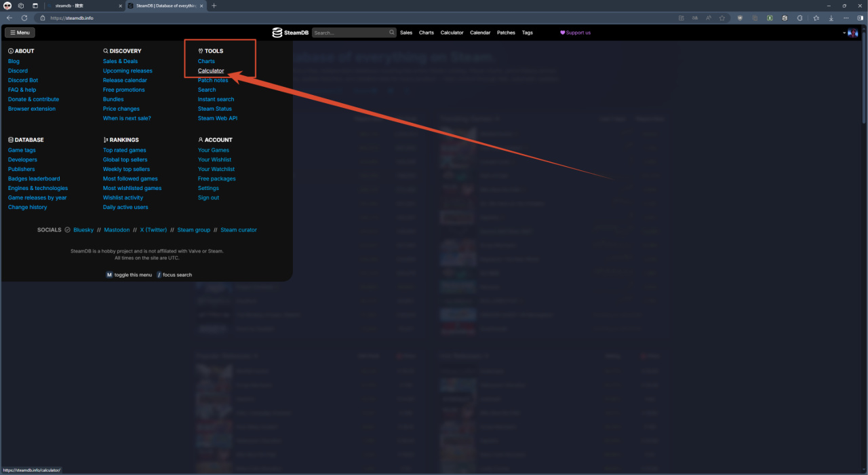Close the steamdb search tab

[121, 5]
